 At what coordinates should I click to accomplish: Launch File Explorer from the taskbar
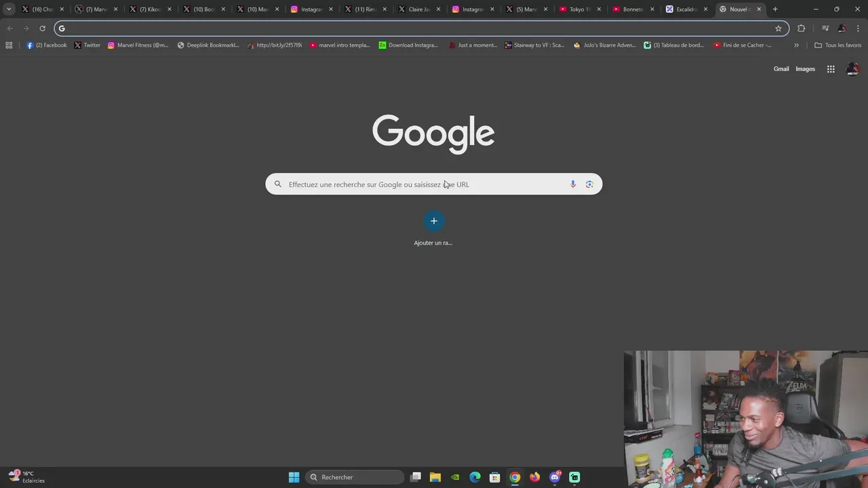(435, 477)
